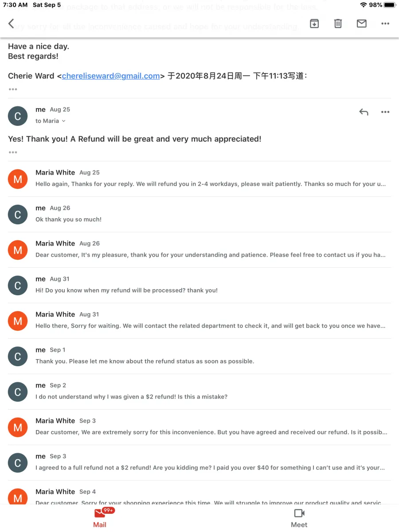Switch to the Mail tab
The image size is (399, 532).
point(100,518)
